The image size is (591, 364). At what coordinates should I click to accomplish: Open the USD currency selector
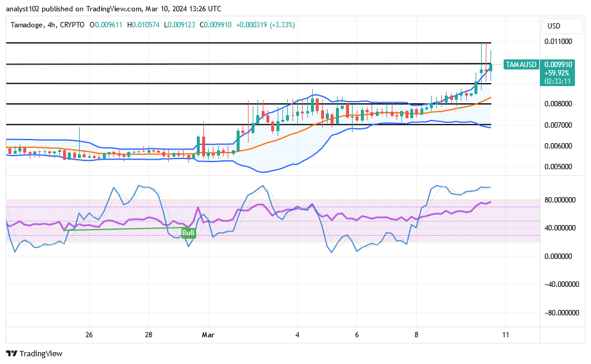(x=563, y=26)
